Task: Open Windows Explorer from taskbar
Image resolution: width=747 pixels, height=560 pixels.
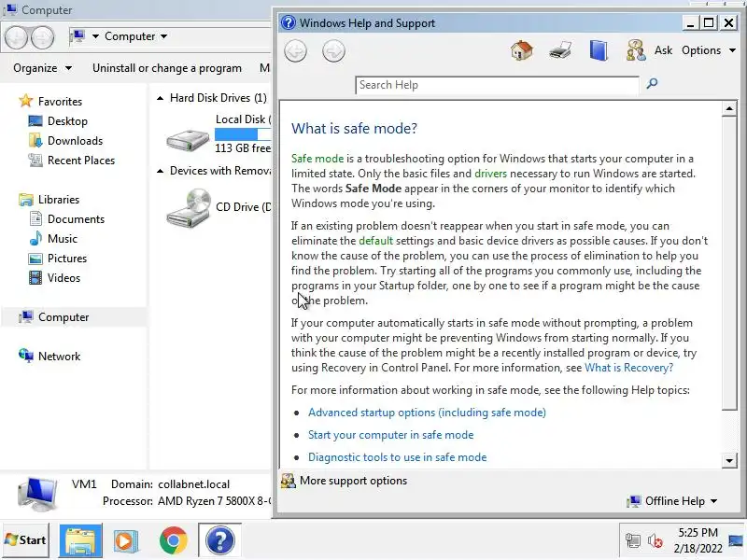Action: pos(80,540)
